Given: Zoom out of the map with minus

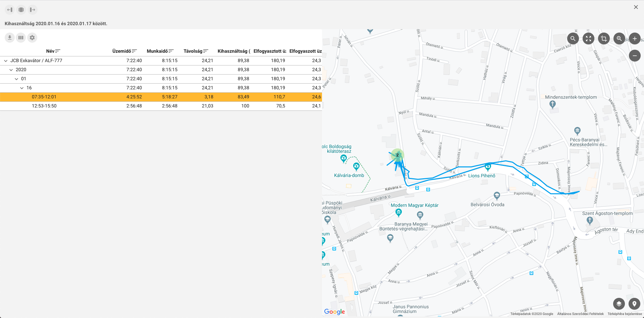Looking at the screenshot, I should (635, 56).
